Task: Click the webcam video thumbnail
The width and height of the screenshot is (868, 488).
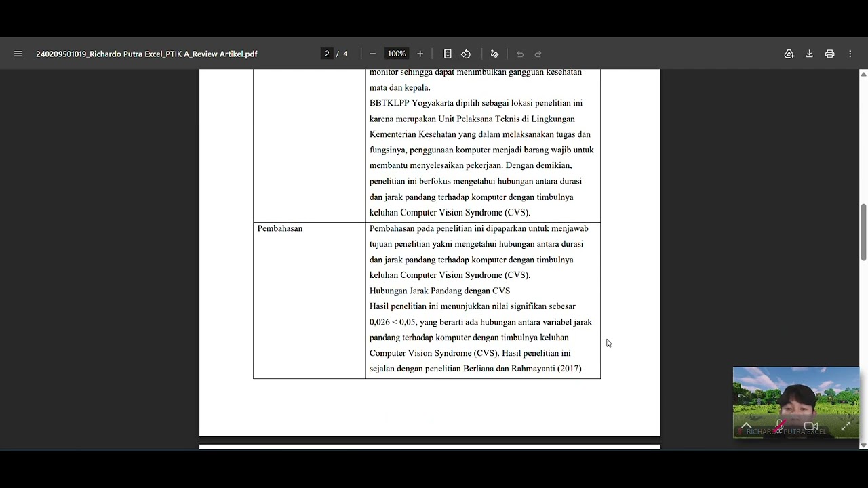Action: 796,402
